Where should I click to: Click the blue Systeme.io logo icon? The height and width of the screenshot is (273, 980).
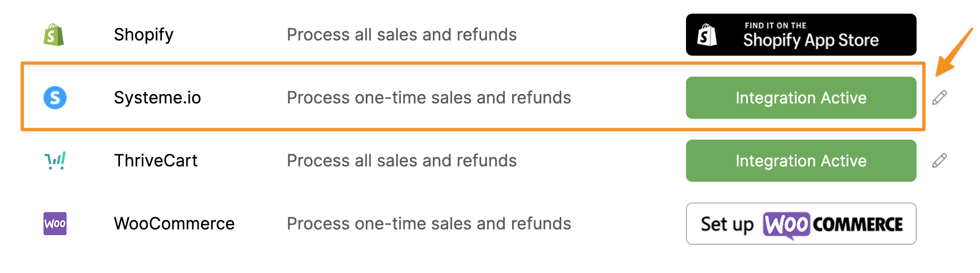55,98
